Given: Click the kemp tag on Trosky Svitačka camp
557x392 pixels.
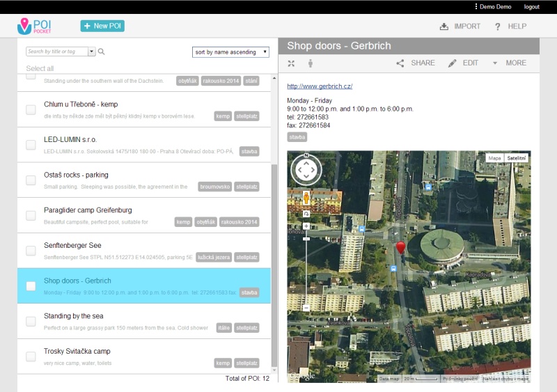Looking at the screenshot, I should (223, 363).
